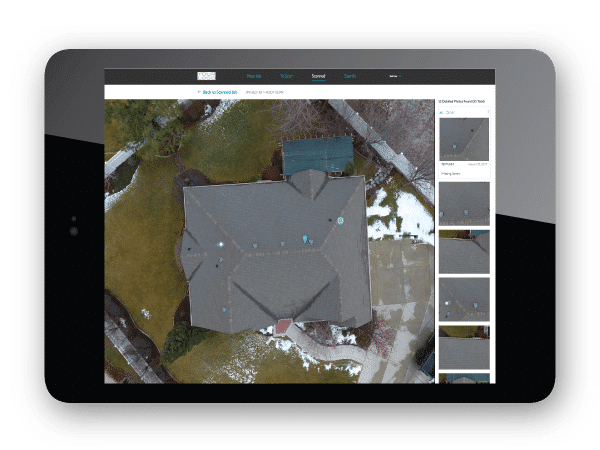Open the rightmost tab after Scanned
Viewport: 600px width, 450px height.
349,76
